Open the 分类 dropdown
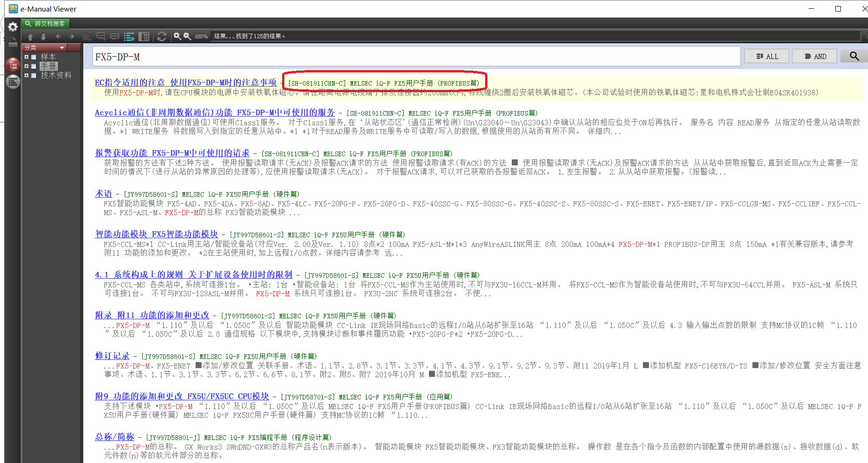The width and height of the screenshot is (868, 463). point(62,47)
